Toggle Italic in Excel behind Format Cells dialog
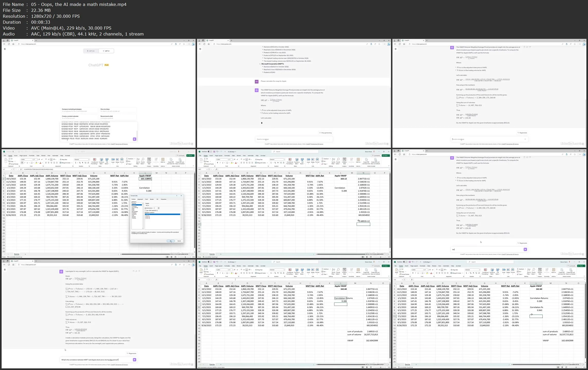This screenshot has height=370, width=588. (x=25, y=163)
